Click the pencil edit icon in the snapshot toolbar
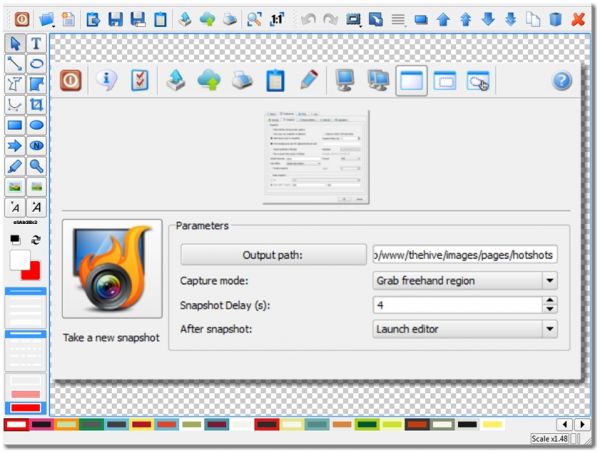The image size is (600, 453). click(x=309, y=80)
